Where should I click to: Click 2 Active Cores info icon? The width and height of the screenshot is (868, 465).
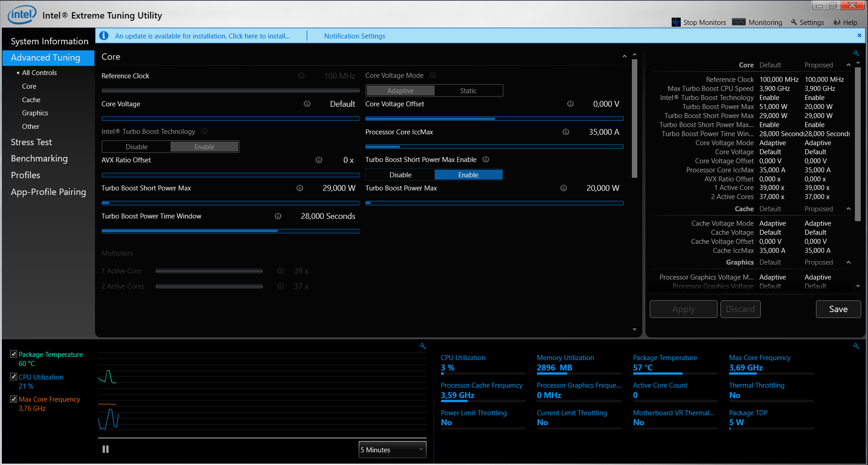click(280, 286)
